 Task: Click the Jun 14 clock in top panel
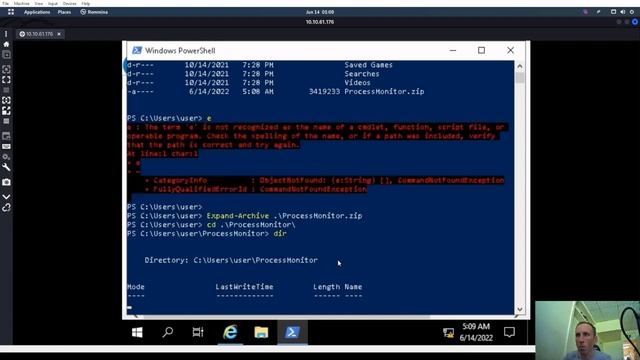click(x=320, y=12)
